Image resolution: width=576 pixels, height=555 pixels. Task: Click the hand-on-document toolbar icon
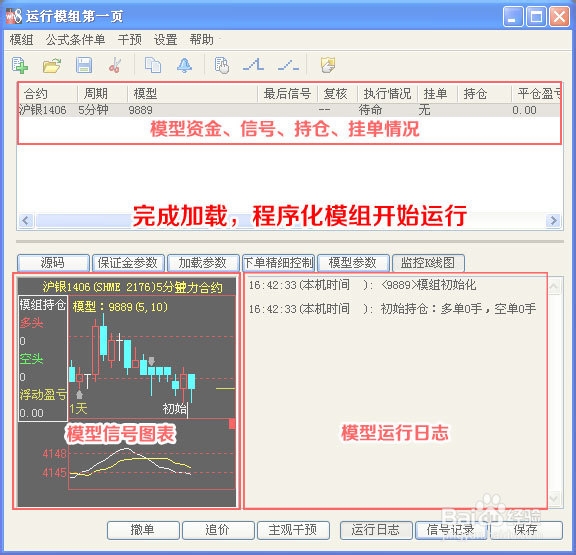point(222,66)
